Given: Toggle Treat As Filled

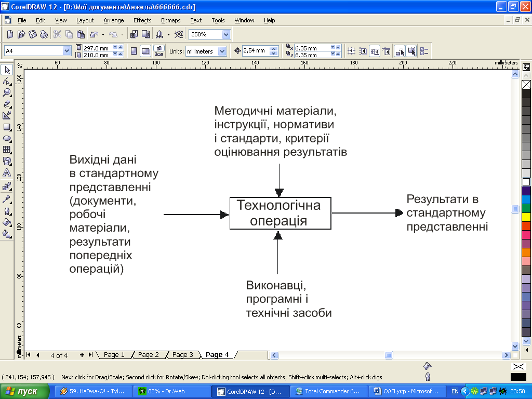Looking at the screenshot, I should pyautogui.click(x=411, y=51).
